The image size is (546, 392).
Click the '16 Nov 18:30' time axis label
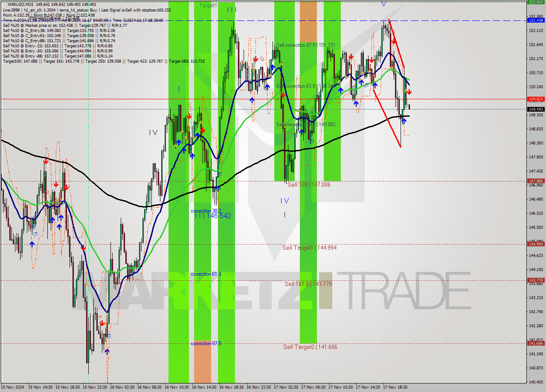click(232, 387)
